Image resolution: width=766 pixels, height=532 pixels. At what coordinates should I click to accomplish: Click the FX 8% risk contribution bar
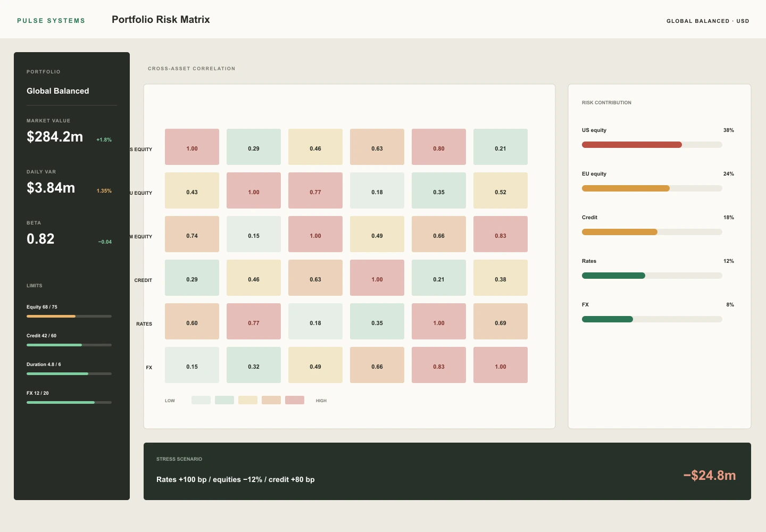click(x=652, y=319)
